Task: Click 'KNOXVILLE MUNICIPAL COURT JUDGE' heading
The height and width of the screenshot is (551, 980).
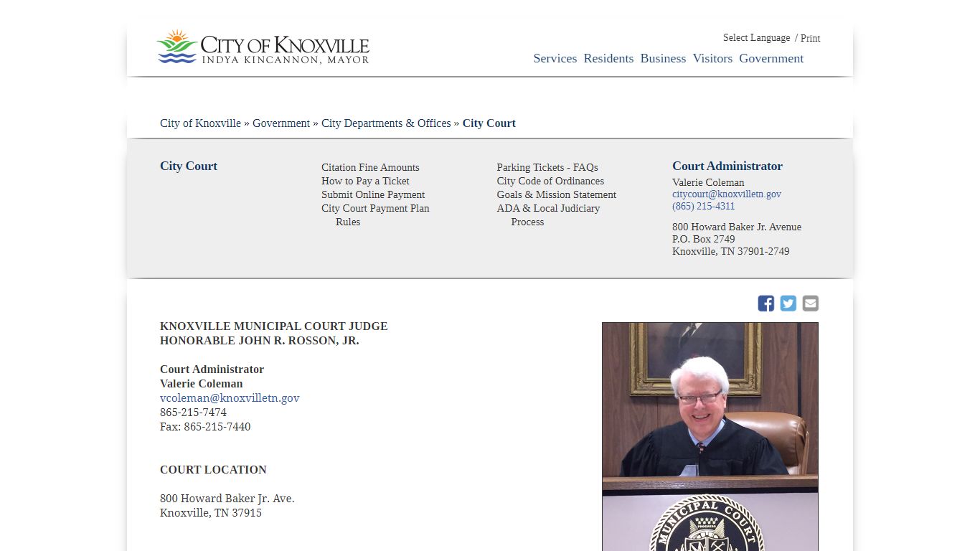Action: [274, 326]
